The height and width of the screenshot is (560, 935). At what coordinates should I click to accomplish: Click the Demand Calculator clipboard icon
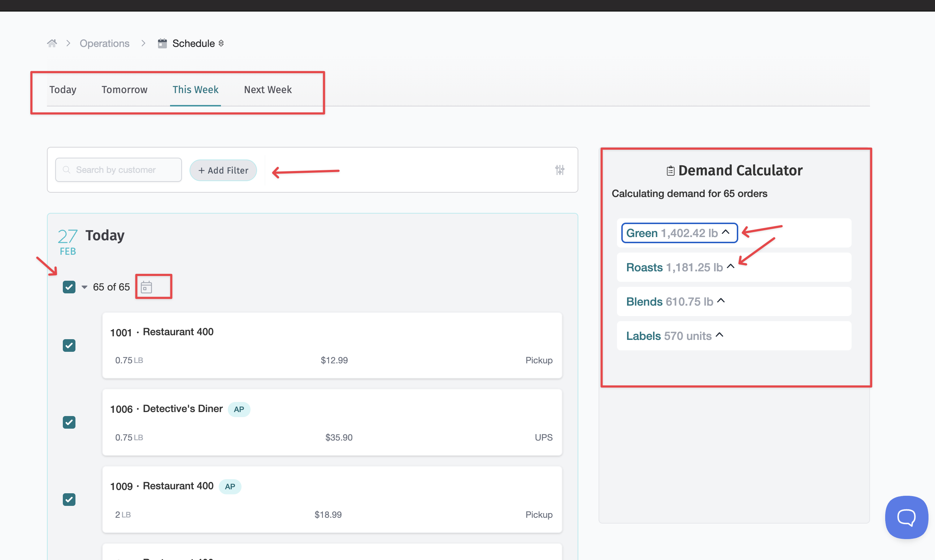pyautogui.click(x=670, y=171)
